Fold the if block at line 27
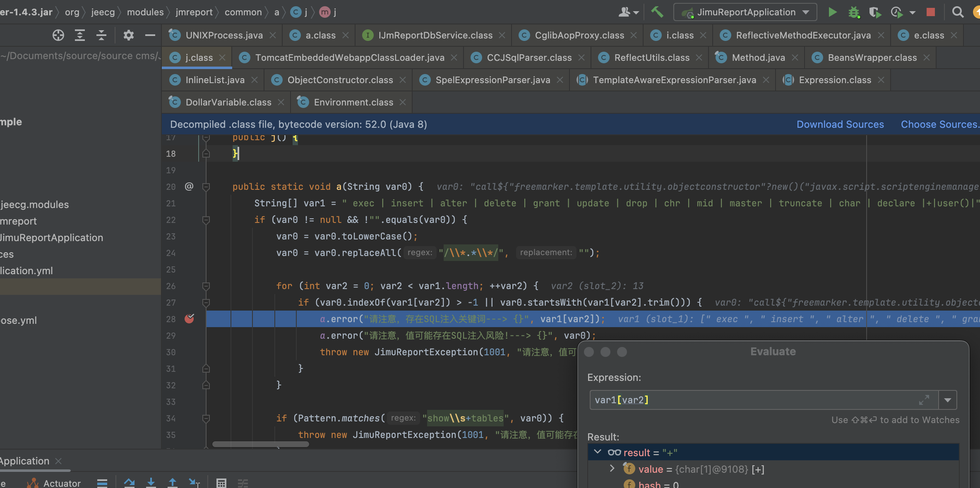 (206, 302)
